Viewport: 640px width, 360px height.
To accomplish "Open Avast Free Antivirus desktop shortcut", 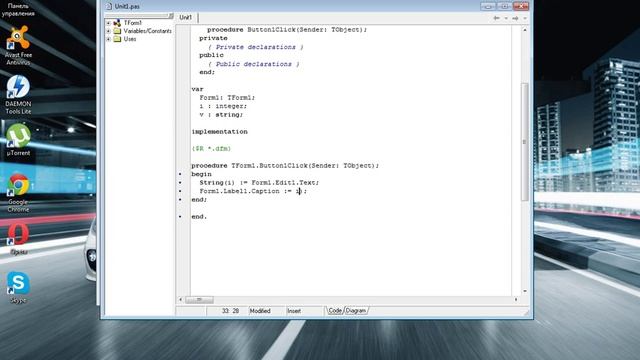I will click(x=18, y=45).
